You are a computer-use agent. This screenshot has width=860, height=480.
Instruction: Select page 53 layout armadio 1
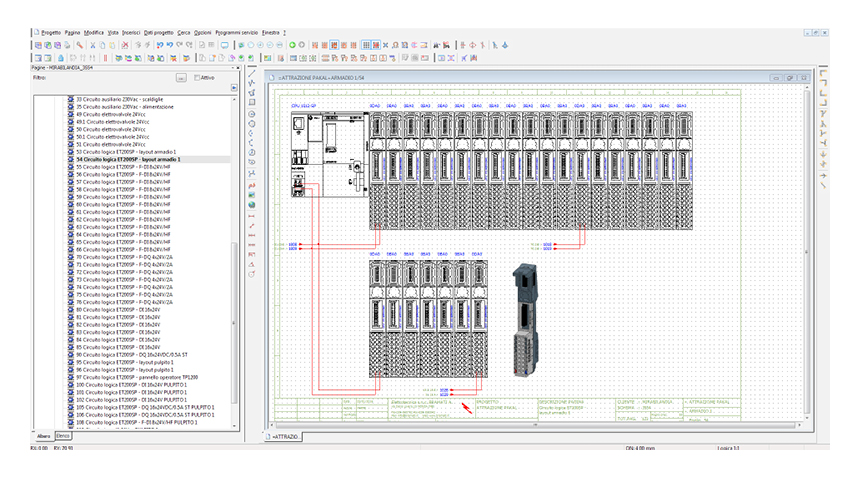[126, 152]
